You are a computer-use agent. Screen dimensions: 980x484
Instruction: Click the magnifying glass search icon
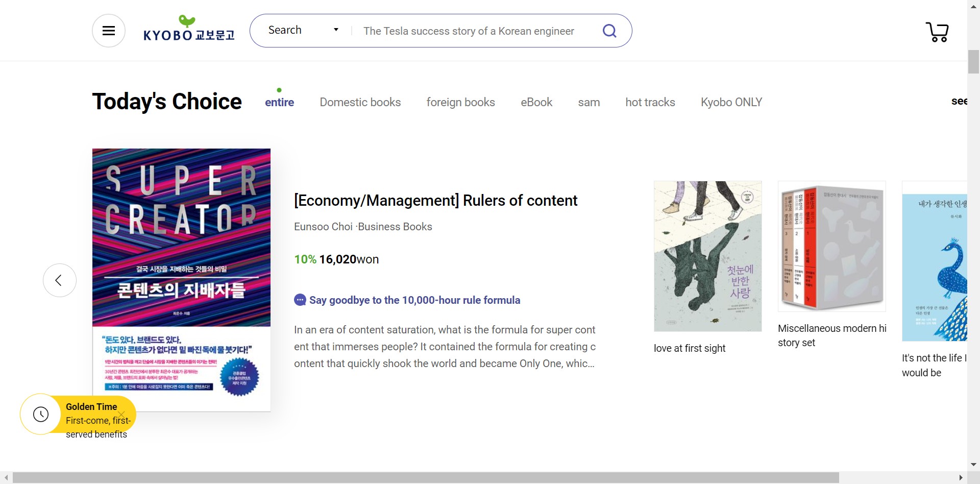coord(609,31)
